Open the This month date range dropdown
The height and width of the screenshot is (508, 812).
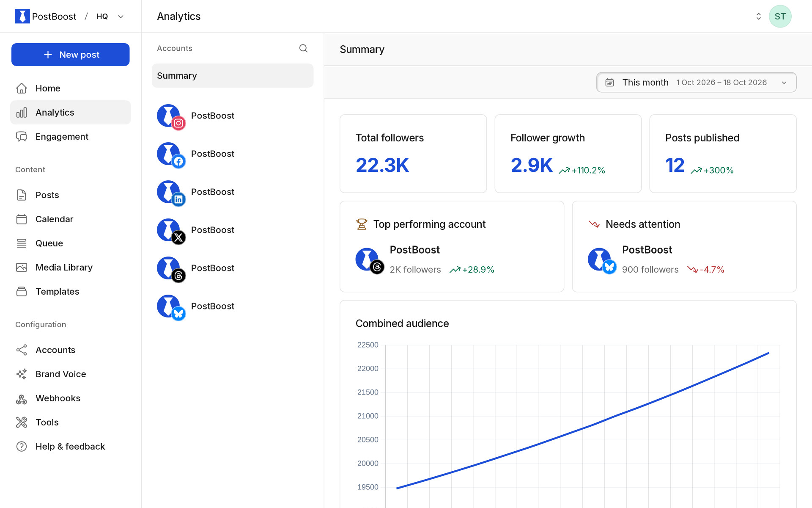click(x=696, y=82)
